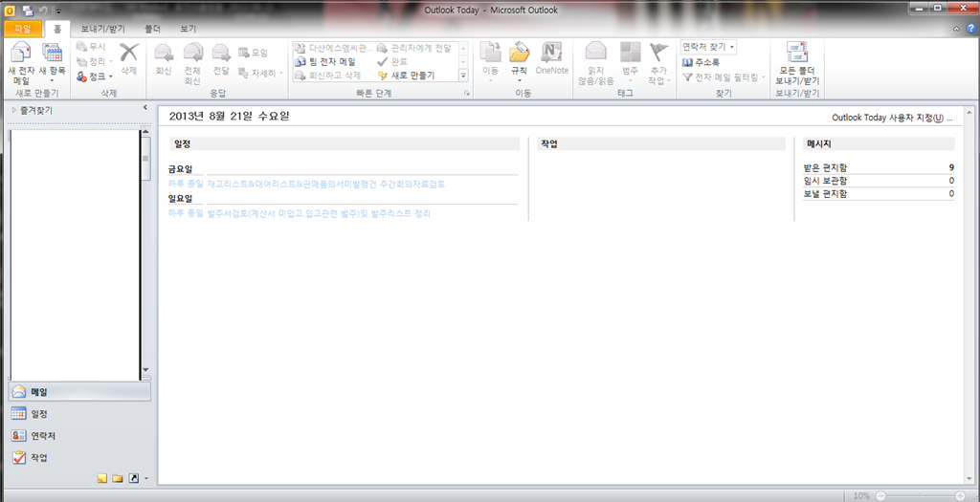Open the 받은 편지함 inbox link

click(826, 167)
